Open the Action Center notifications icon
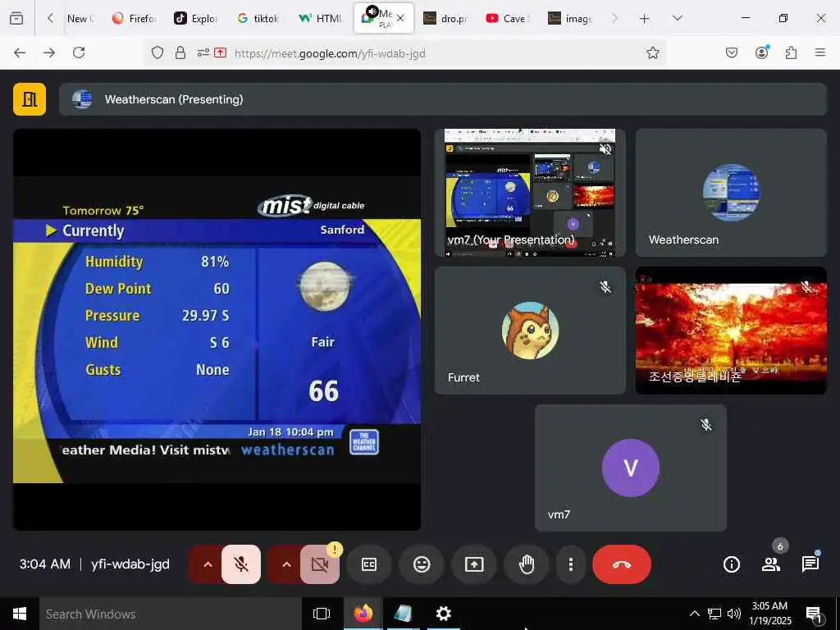Screen dimensions: 840x630 (814, 615)
